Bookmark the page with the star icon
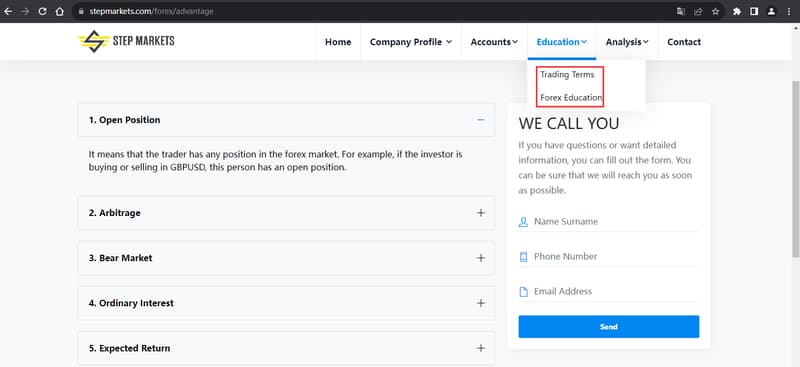 coord(715,11)
